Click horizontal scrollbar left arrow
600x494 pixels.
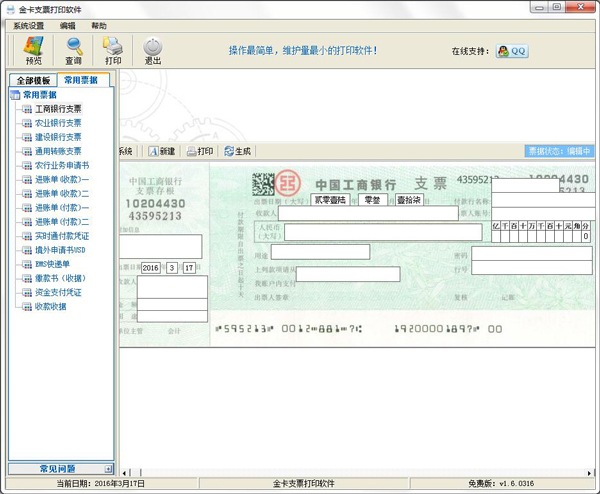click(124, 473)
